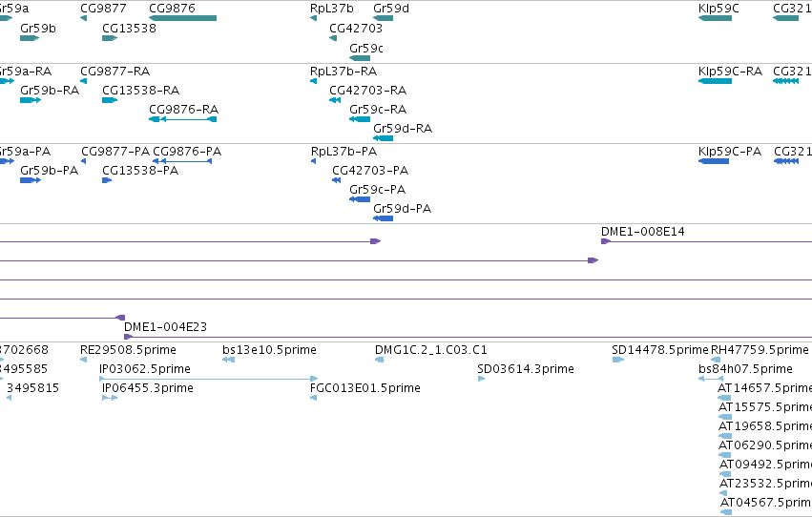Viewport: 812px width, 517px height.
Task: Select the Gr59c gene glyph
Action: [360, 58]
